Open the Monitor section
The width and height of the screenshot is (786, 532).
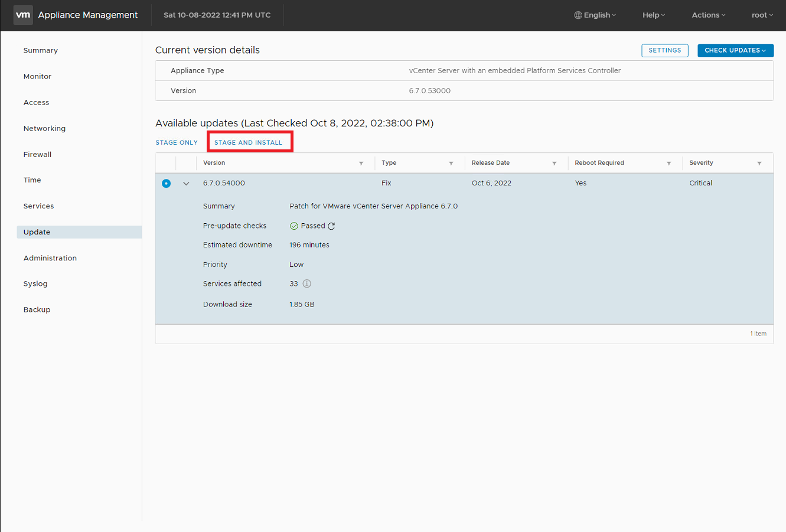(x=38, y=77)
